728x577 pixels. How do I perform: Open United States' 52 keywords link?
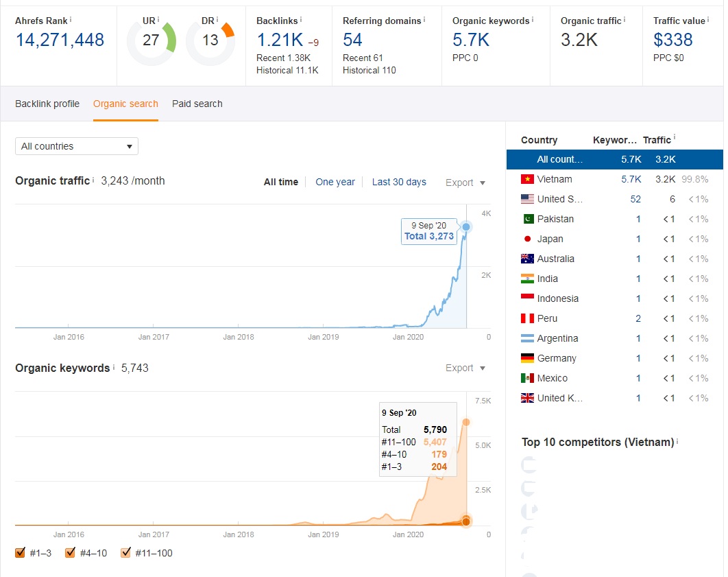tap(635, 199)
